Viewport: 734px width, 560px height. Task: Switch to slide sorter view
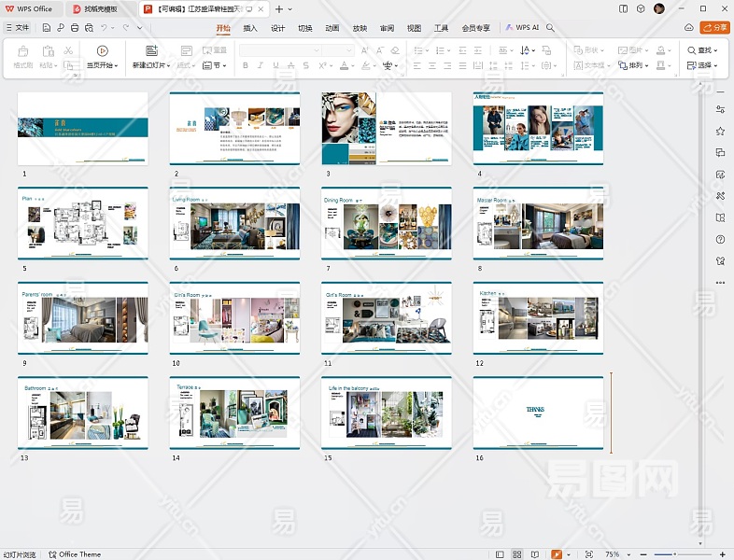(517, 554)
